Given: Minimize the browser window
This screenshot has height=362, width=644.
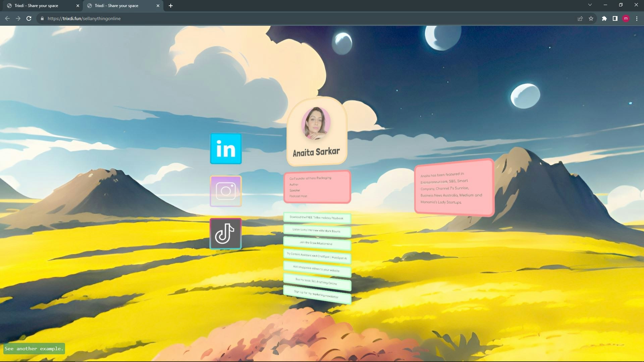Looking at the screenshot, I should (605, 5).
